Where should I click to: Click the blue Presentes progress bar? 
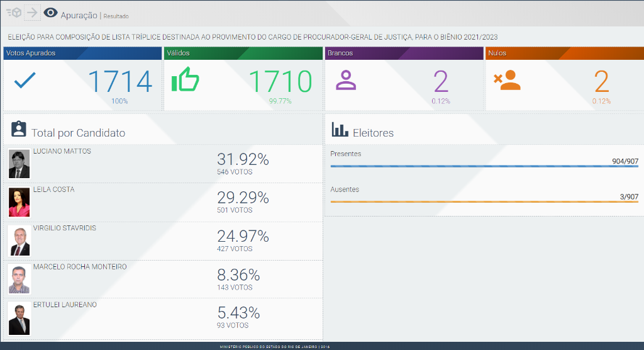pos(484,166)
